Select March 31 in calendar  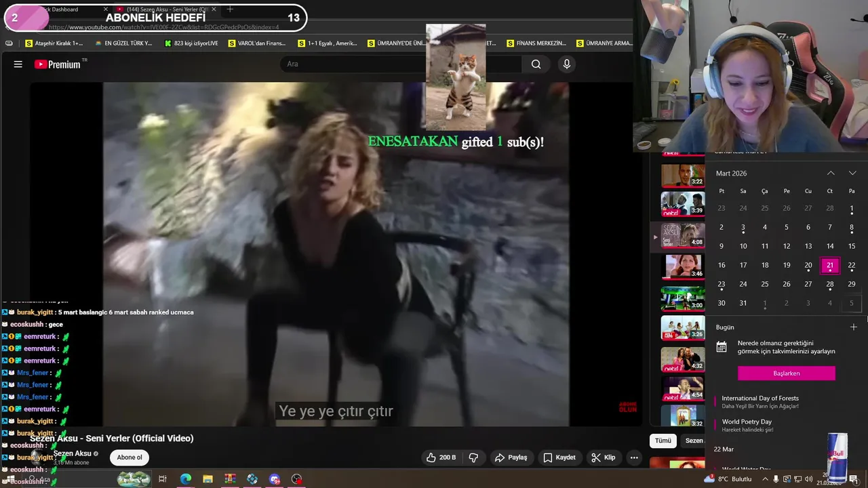(743, 304)
